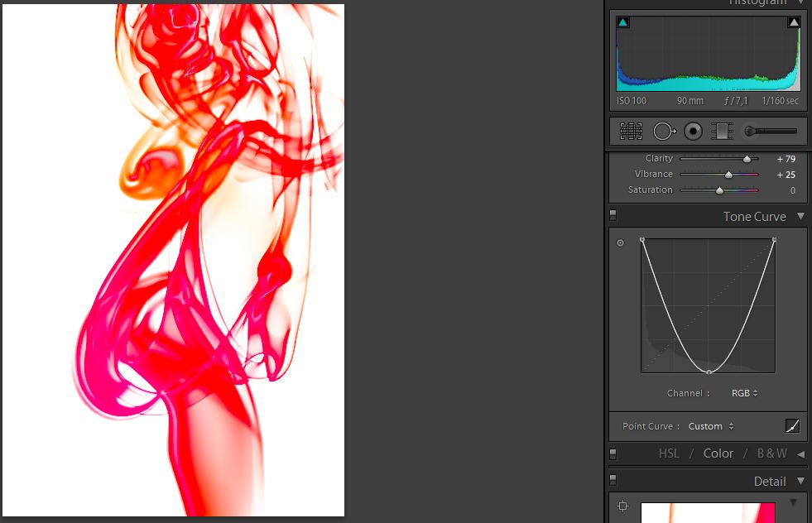812x523 pixels.
Task: Click the 90 mm focal length readout
Action: tap(690, 101)
